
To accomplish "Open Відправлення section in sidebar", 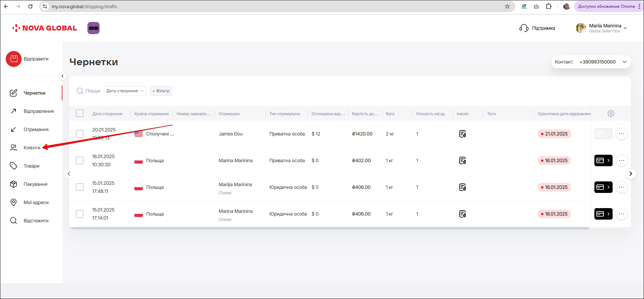I will point(38,111).
